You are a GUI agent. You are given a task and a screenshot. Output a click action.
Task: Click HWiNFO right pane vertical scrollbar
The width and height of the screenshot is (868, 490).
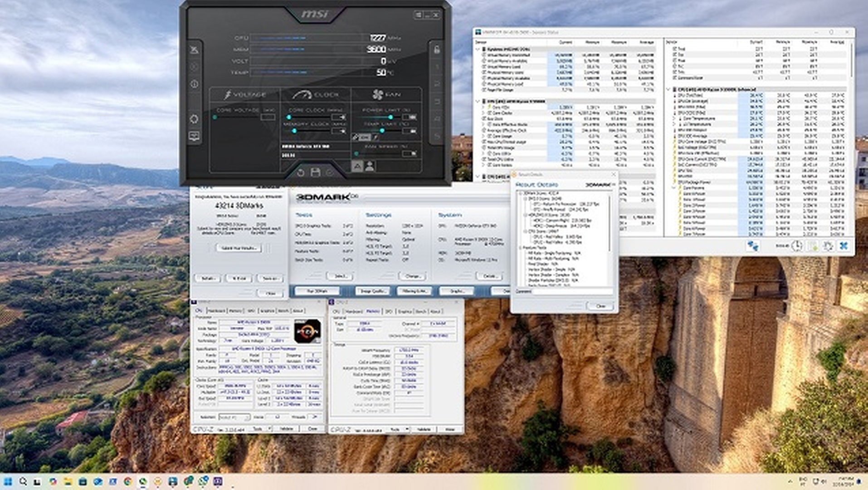851,61
